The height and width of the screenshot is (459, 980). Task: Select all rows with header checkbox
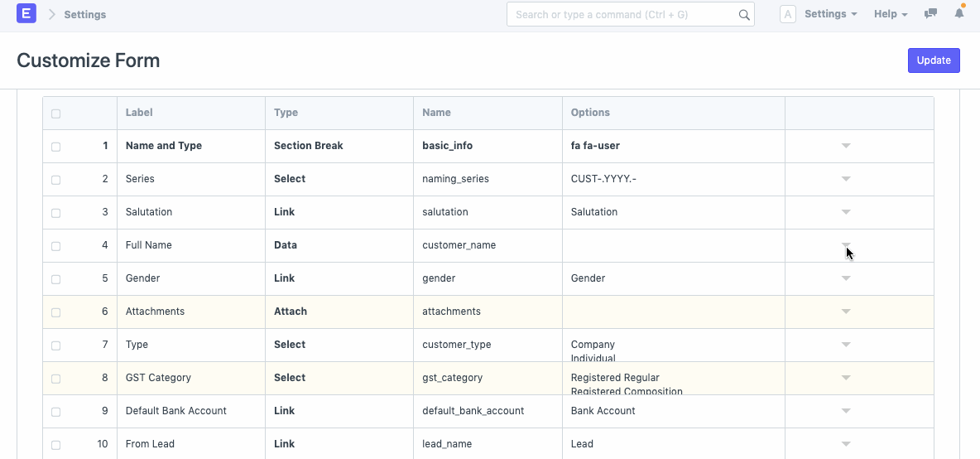pyautogui.click(x=56, y=114)
